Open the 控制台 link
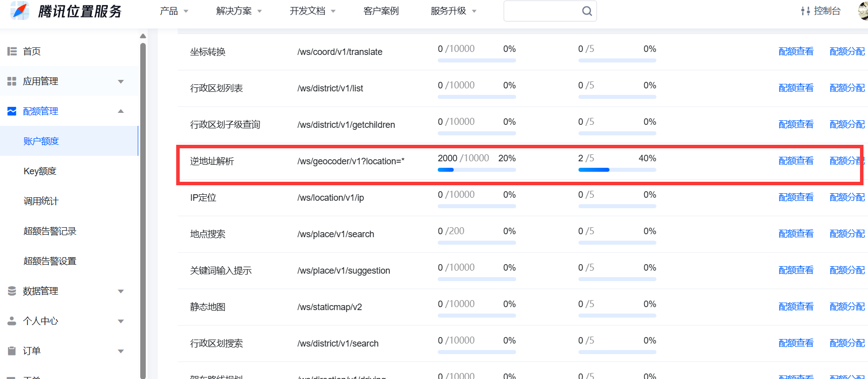The height and width of the screenshot is (379, 868). click(827, 11)
